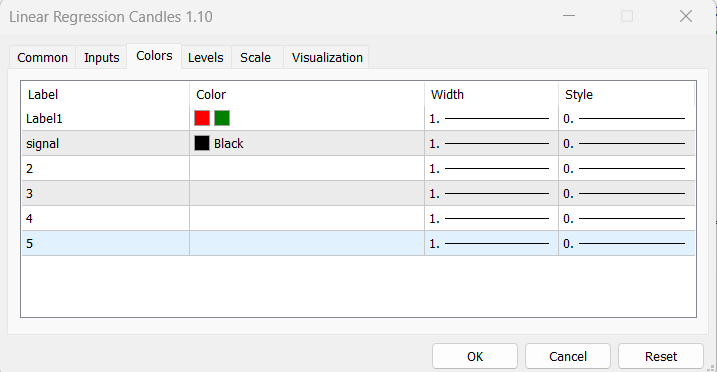717x372 pixels.
Task: Click the Label column header
Action: click(106, 94)
